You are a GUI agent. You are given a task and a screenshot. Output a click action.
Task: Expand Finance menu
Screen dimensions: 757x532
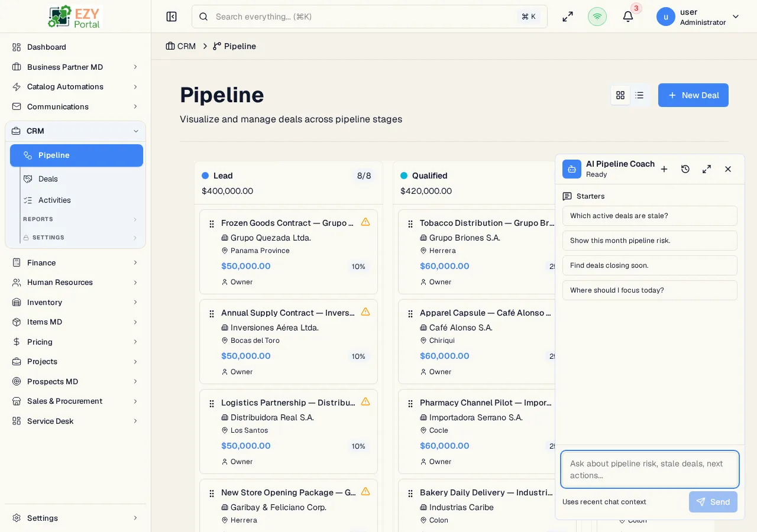[75, 262]
